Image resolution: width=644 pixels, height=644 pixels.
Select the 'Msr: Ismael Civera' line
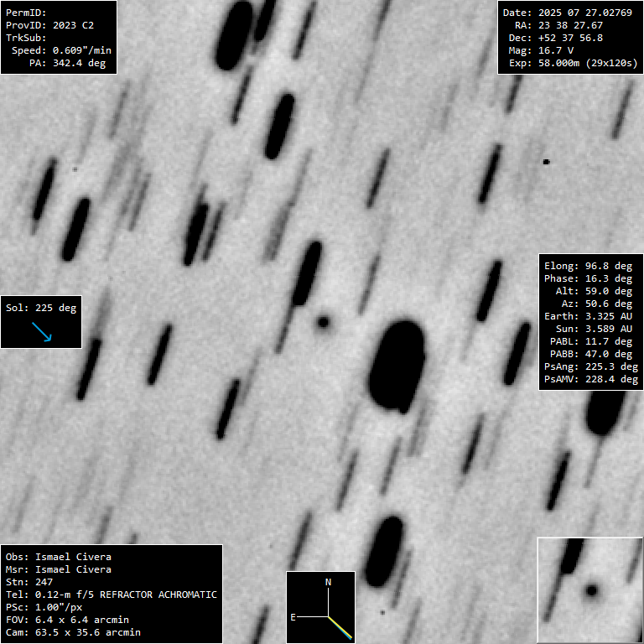(59, 569)
